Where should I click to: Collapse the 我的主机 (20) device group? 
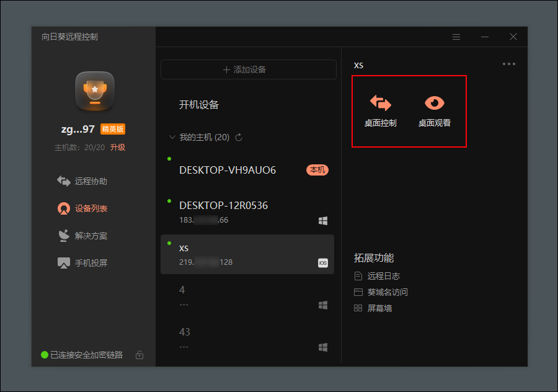pyautogui.click(x=172, y=137)
